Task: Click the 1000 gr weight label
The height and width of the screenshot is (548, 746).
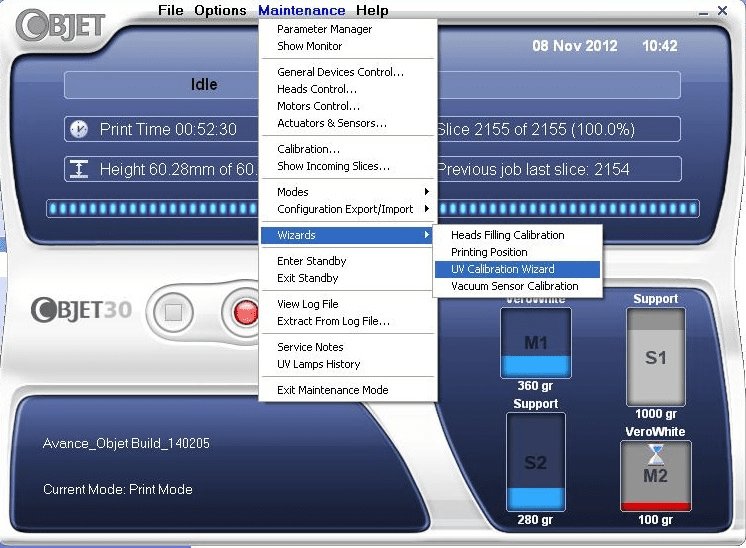Action: 656,414
